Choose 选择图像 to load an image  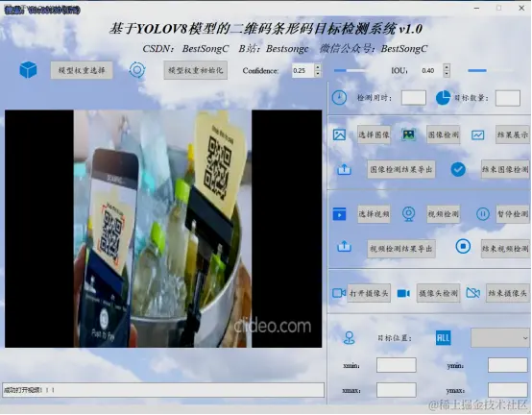click(374, 134)
